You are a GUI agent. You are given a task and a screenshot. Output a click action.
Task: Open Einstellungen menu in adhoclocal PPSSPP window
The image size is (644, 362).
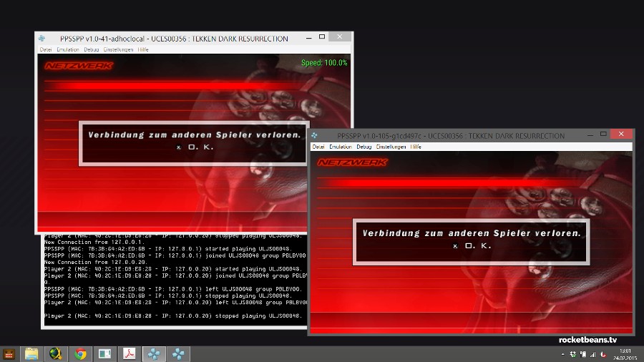[119, 49]
